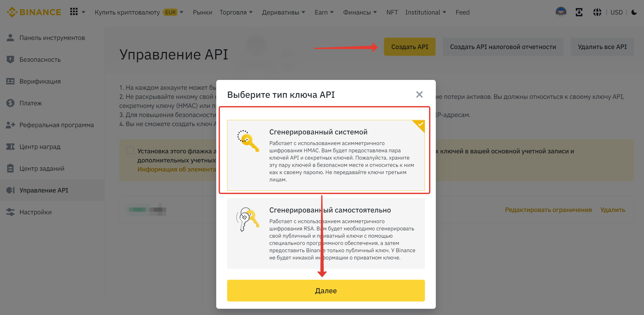Click the user profile avatar icon

pos(560,12)
